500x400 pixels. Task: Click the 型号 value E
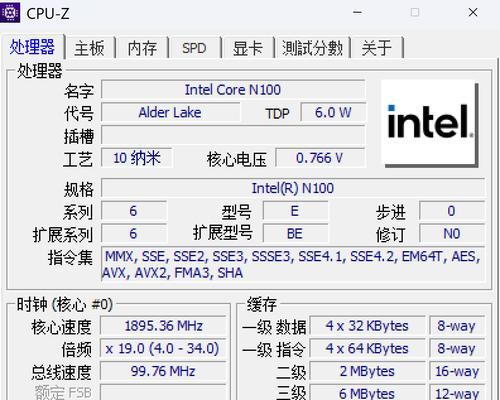coord(295,211)
